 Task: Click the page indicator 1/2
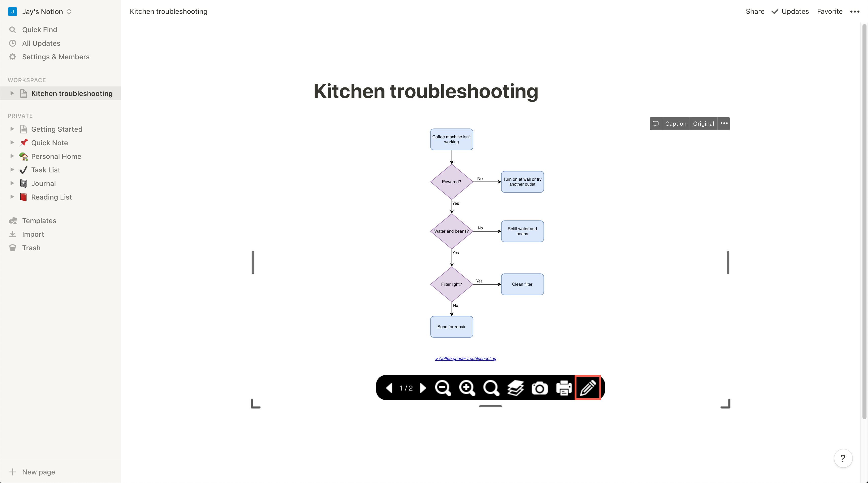pos(406,388)
